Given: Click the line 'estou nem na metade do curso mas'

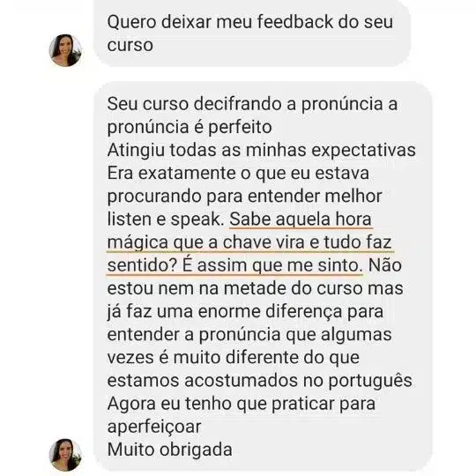Looking at the screenshot, I should coord(255,288).
